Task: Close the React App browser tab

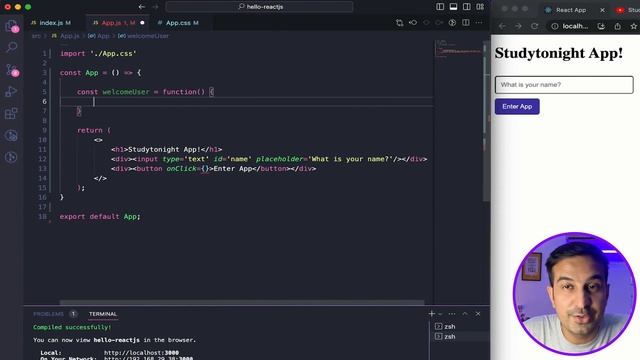Action: coord(602,10)
